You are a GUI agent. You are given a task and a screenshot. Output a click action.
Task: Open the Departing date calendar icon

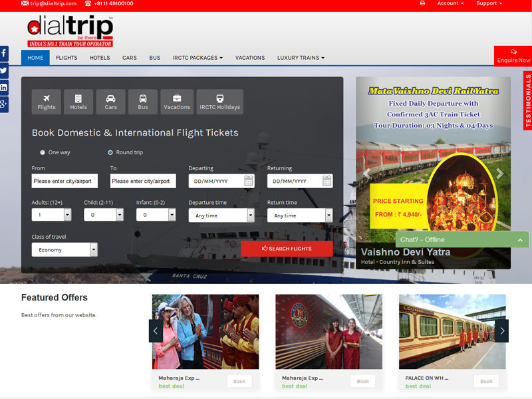(x=249, y=180)
